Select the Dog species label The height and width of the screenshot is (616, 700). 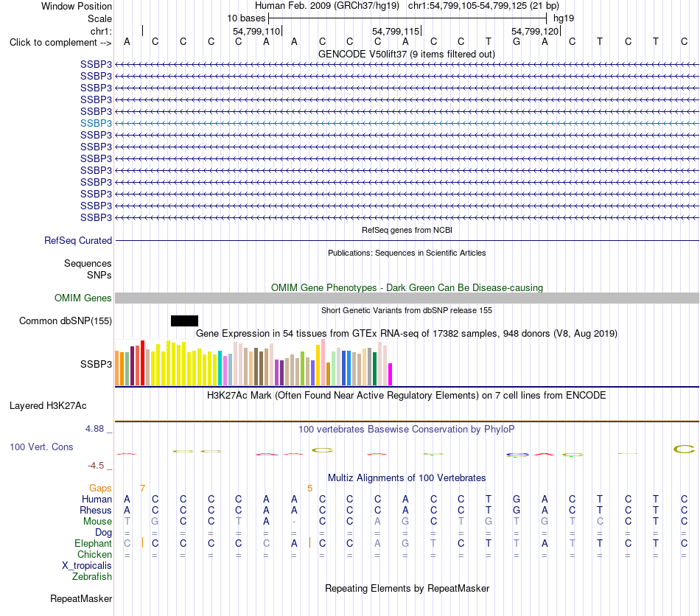pyautogui.click(x=104, y=533)
